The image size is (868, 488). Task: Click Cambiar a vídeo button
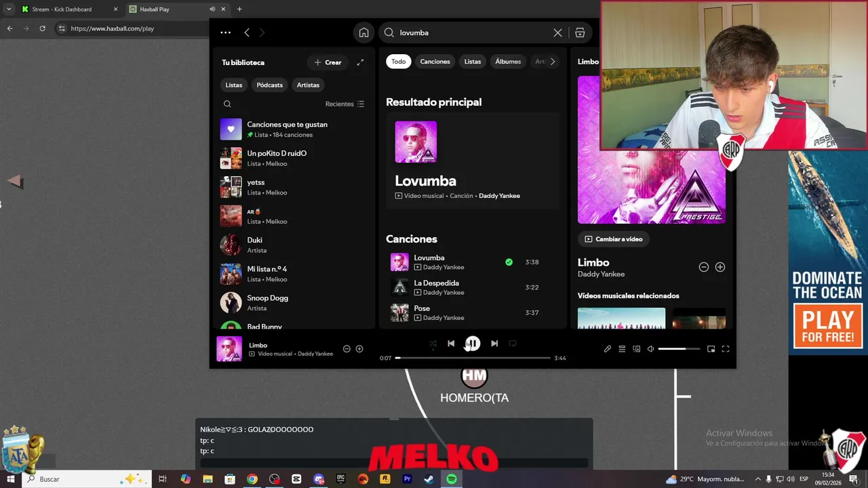pyautogui.click(x=614, y=239)
